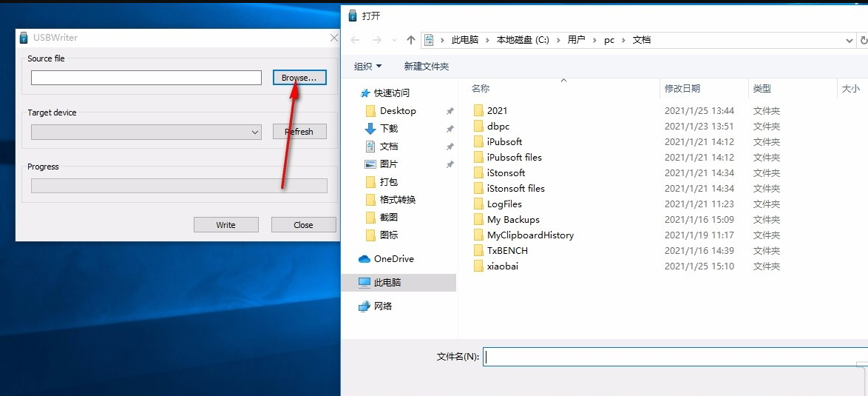Select the iPubsoft folder
This screenshot has width=868, height=396.
click(x=505, y=142)
